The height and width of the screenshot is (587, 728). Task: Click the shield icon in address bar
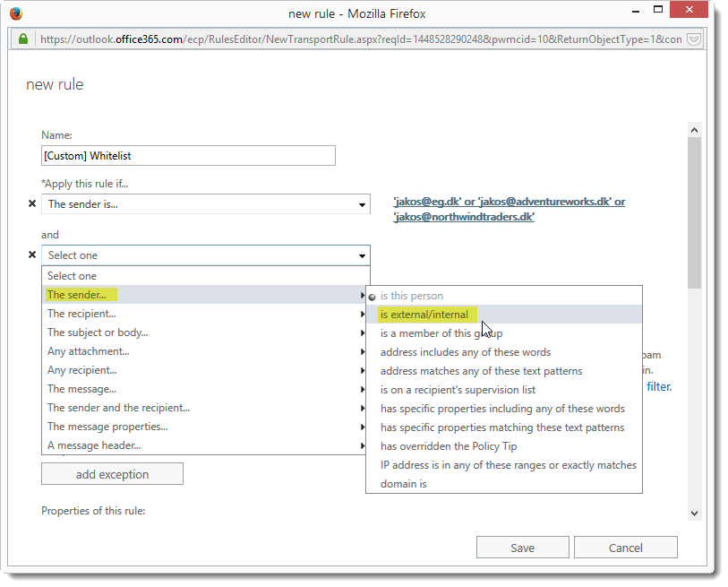point(694,39)
